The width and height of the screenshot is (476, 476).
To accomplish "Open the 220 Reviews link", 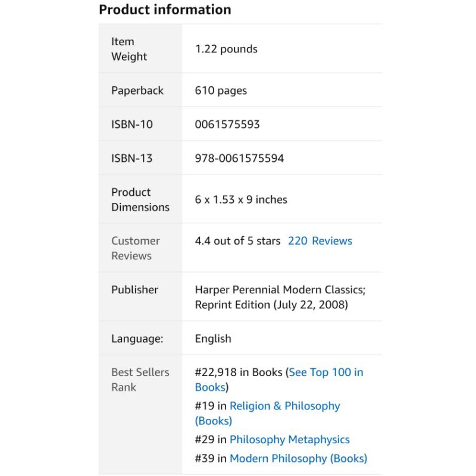I will point(320,241).
